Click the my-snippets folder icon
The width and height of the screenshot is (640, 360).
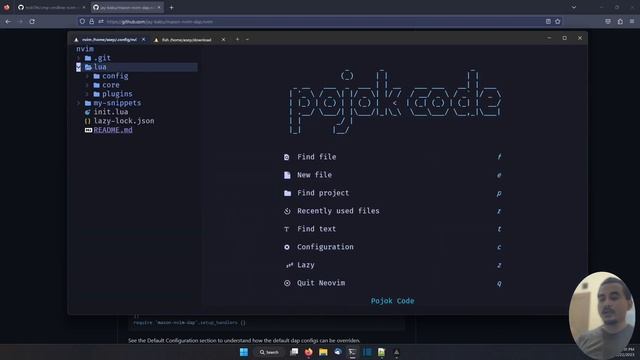[x=88, y=103]
